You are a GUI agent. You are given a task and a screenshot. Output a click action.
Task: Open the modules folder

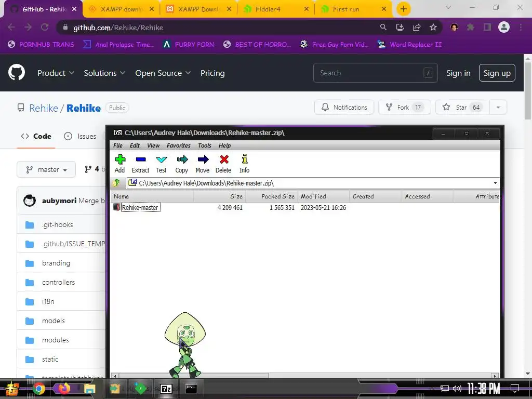[55, 340]
